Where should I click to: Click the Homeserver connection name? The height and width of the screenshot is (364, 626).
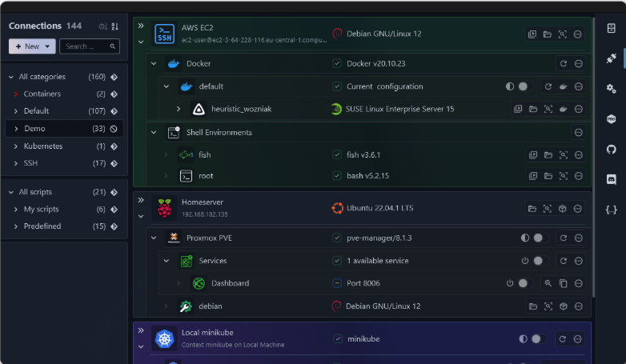point(204,203)
